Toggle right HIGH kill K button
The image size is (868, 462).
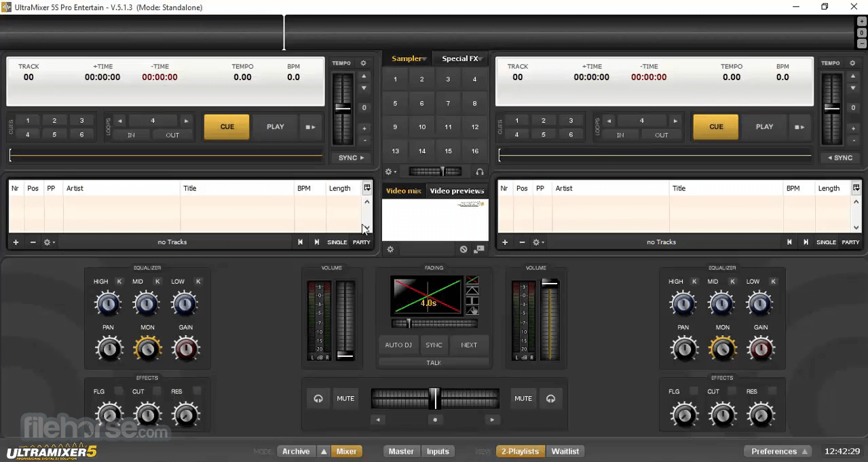click(x=694, y=282)
